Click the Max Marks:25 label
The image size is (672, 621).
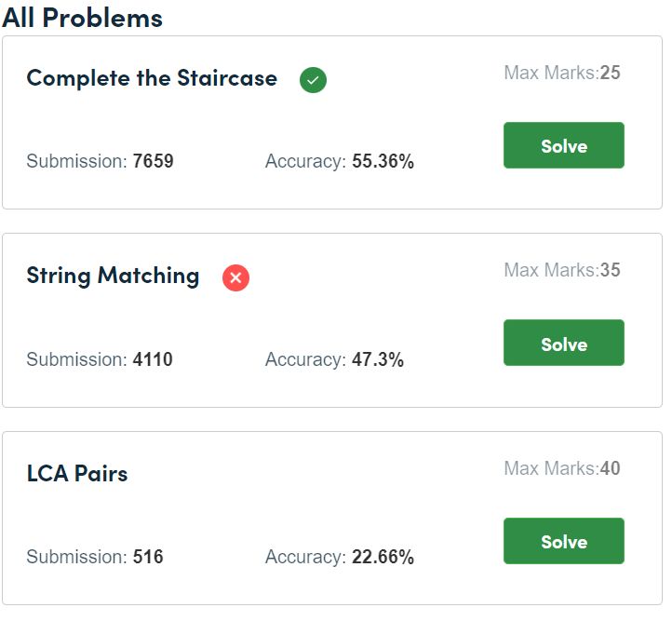[x=562, y=73]
